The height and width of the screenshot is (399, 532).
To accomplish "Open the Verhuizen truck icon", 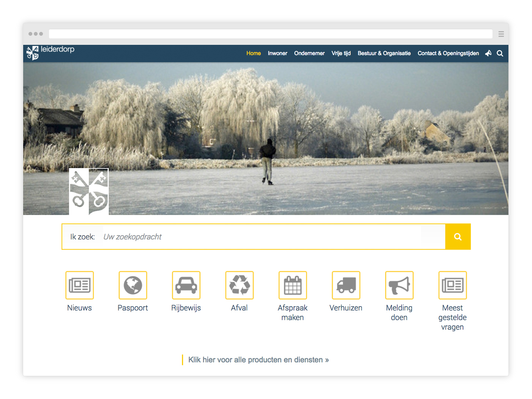I will (346, 285).
